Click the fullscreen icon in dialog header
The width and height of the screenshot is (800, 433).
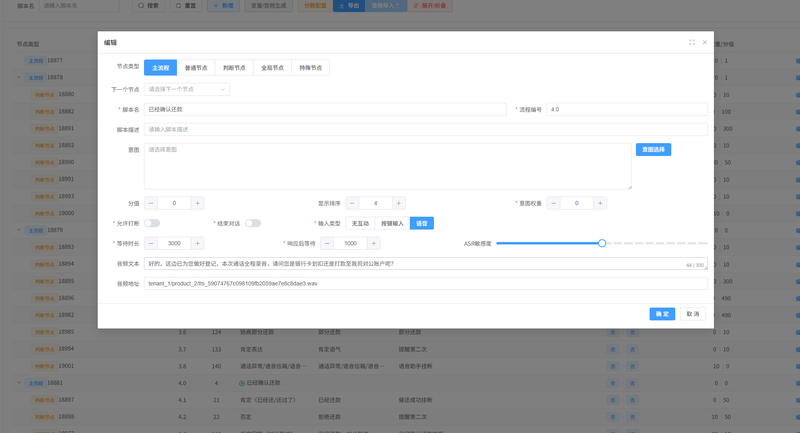click(x=692, y=43)
